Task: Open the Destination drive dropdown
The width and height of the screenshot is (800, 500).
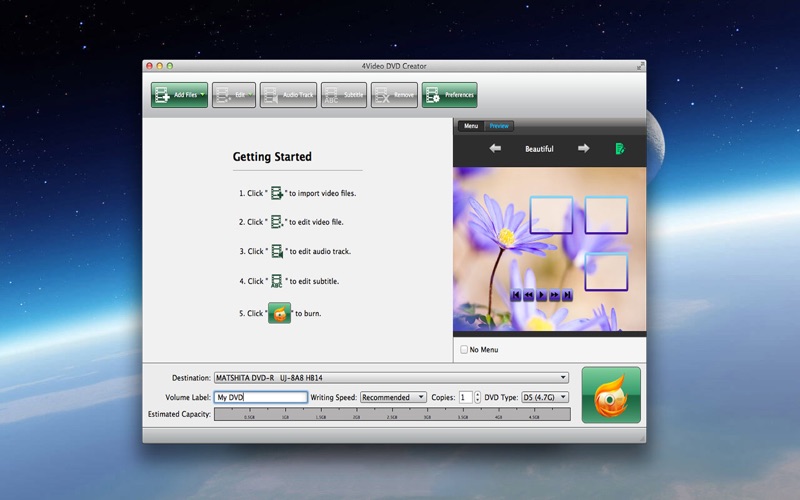Action: 391,378
